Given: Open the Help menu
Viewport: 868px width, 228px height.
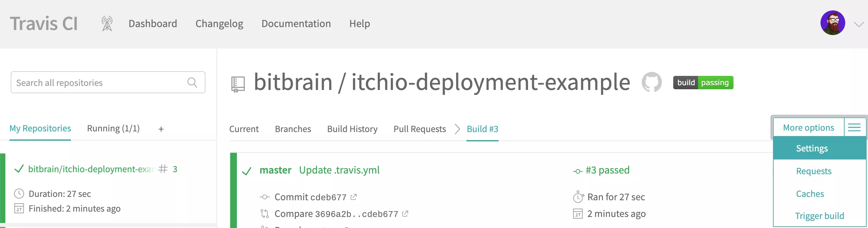Looking at the screenshot, I should [359, 24].
